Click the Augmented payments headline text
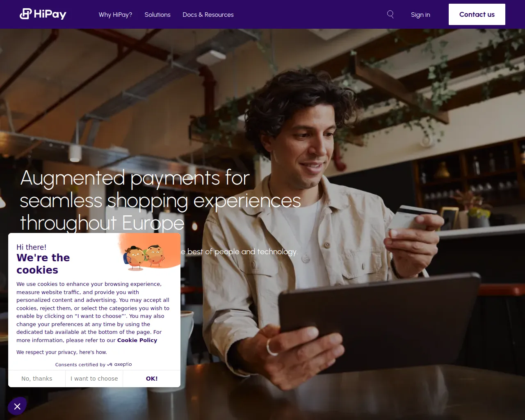The width and height of the screenshot is (525, 420). click(160, 200)
